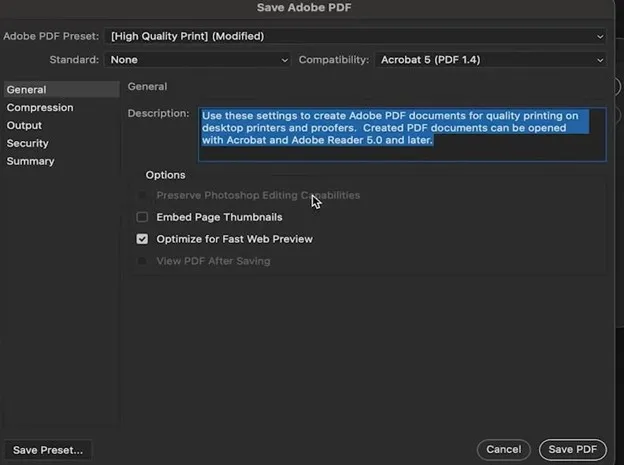Cancel the Save Adobe PDF dialog
Screen dimensions: 624x465
click(503, 449)
